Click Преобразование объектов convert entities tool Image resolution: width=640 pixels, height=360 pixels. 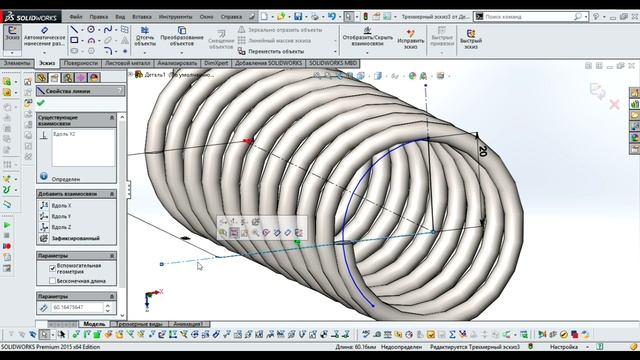click(182, 36)
